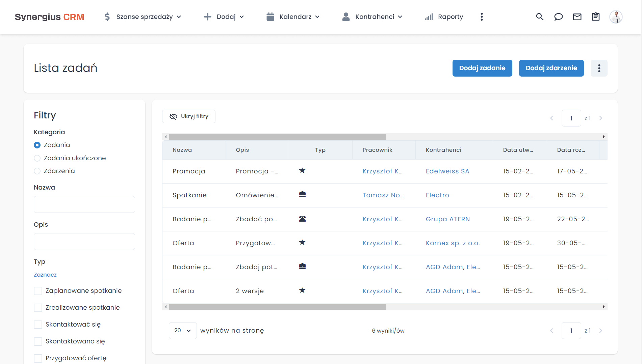Select the Zdarzenia category radio button
This screenshot has height=364, width=642.
(37, 171)
